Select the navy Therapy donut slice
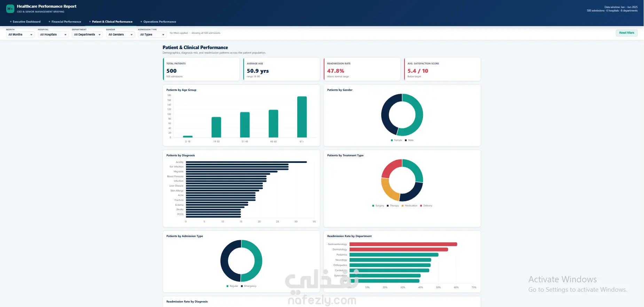 point(414,194)
